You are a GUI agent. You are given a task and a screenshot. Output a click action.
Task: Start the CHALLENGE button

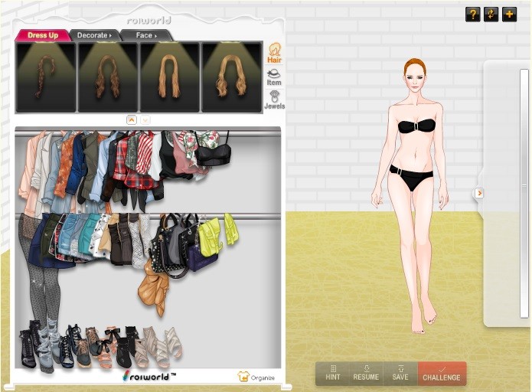tap(442, 374)
